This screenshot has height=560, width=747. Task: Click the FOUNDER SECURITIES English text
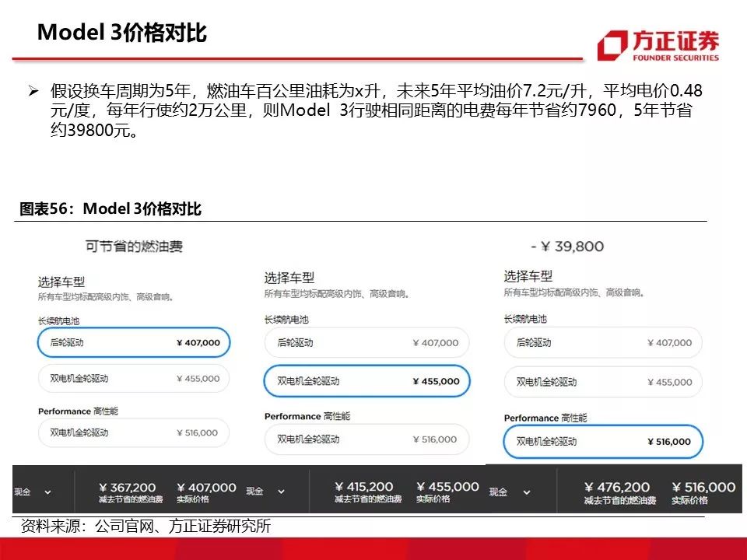tap(675, 58)
